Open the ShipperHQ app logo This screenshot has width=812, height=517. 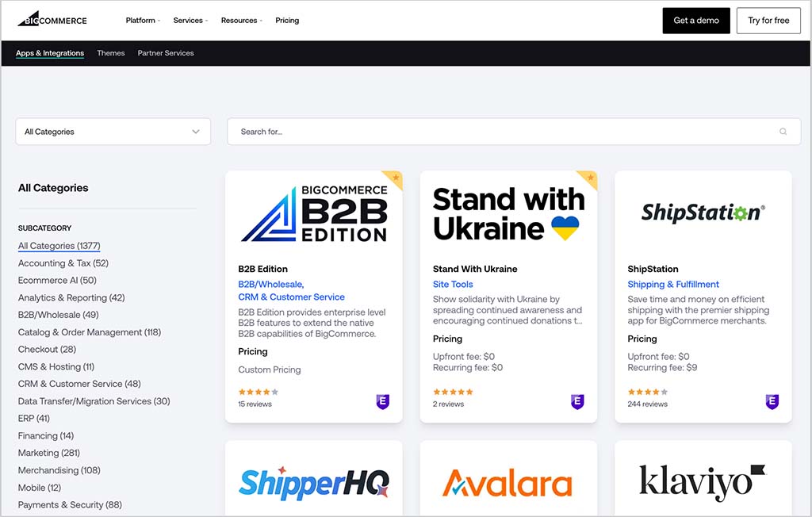[x=314, y=483]
